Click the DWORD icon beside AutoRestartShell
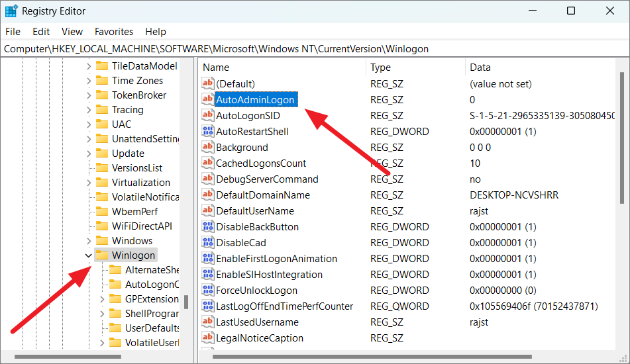The width and height of the screenshot is (630, 364). click(x=208, y=131)
